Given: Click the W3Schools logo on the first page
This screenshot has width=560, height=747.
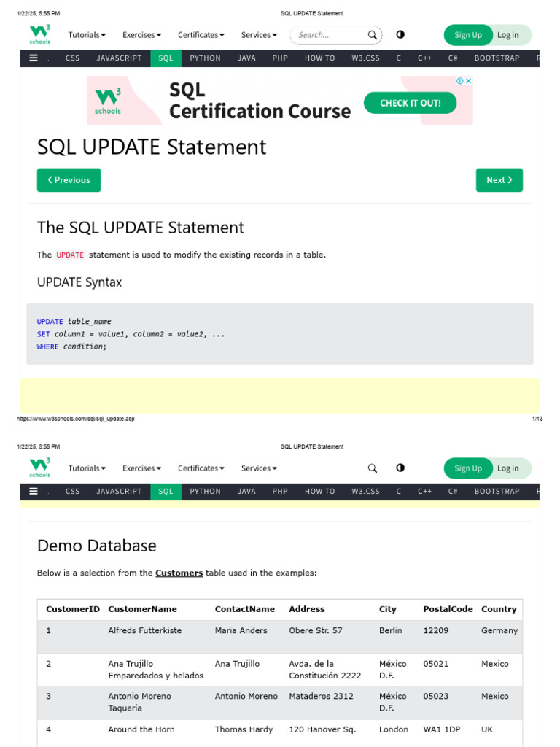Looking at the screenshot, I should pos(40,34).
